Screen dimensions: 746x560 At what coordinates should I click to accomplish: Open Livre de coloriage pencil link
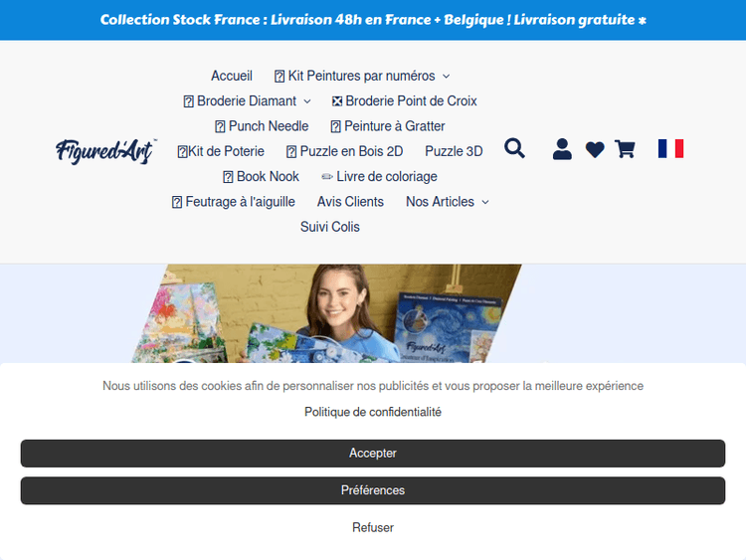(x=379, y=176)
